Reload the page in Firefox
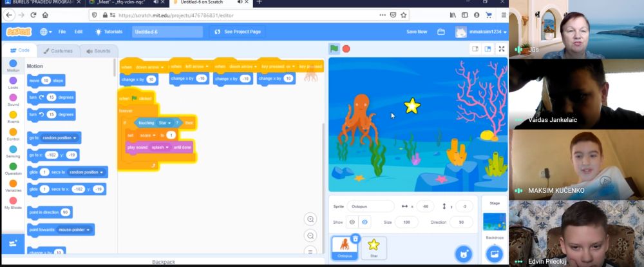 (33, 15)
